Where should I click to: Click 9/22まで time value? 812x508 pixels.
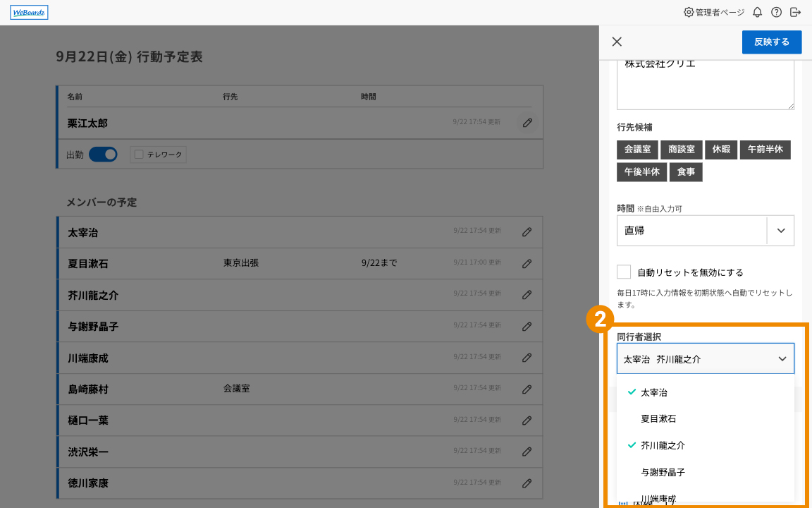tap(379, 262)
